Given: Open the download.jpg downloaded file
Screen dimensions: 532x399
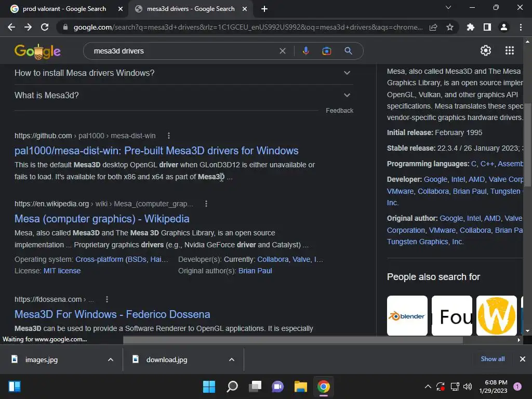Looking at the screenshot, I should pos(167,360).
